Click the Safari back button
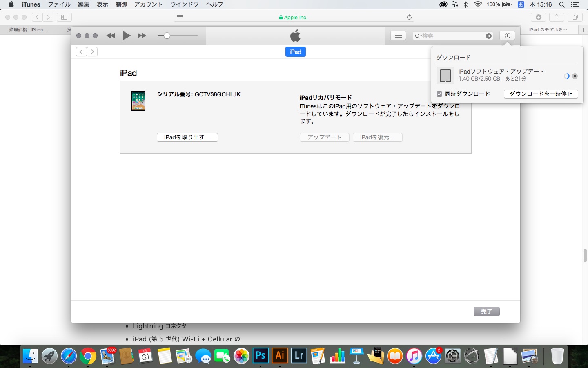This screenshot has width=588, height=368. click(37, 17)
